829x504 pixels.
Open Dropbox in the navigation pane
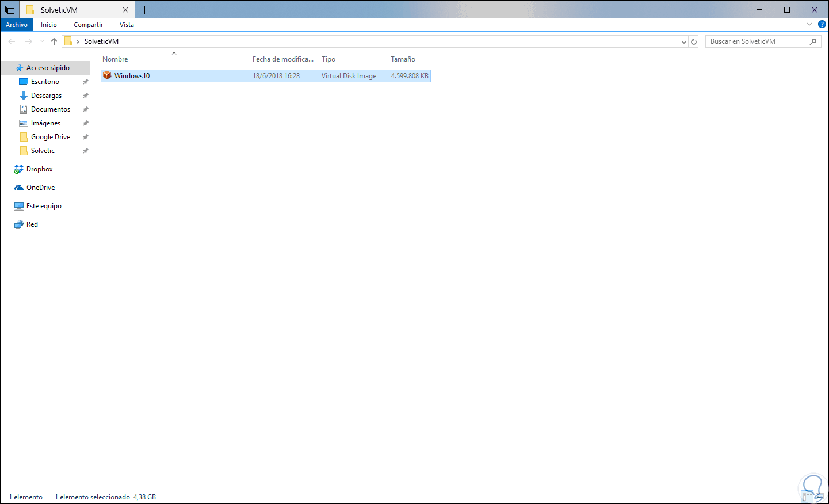[39, 169]
